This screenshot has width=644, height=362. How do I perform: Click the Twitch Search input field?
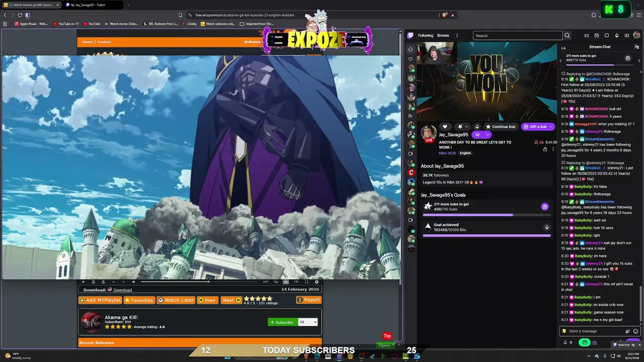coord(517,35)
